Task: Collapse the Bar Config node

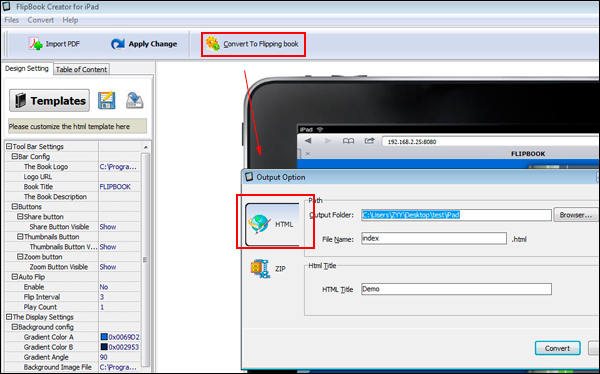Action: click(x=15, y=156)
